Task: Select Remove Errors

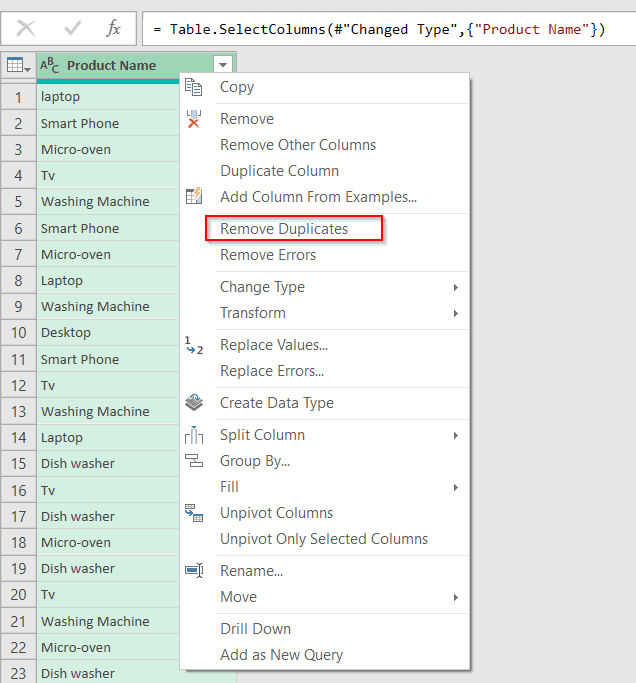Action: point(268,255)
